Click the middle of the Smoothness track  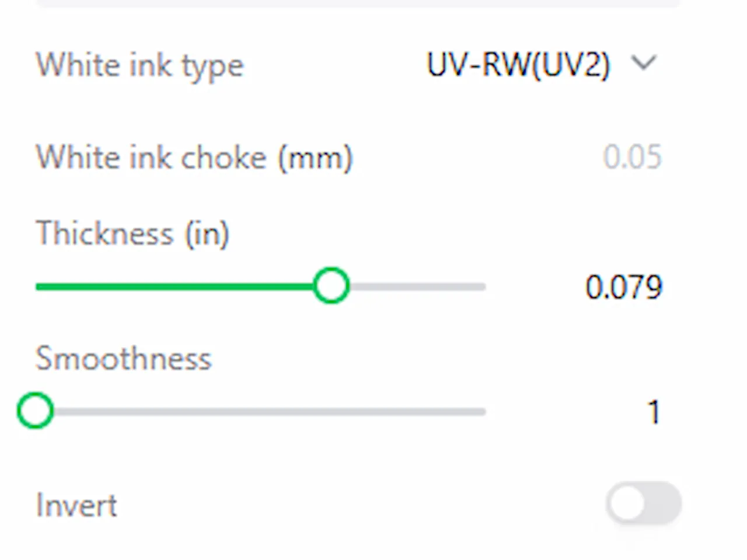(x=261, y=411)
